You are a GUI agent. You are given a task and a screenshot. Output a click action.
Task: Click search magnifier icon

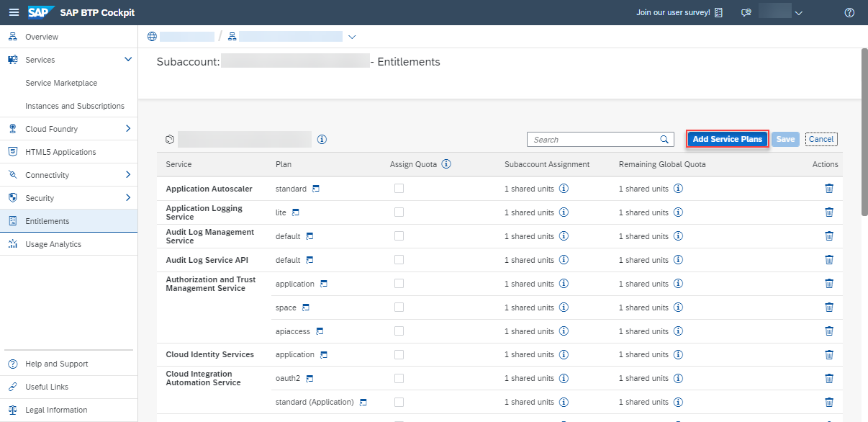664,140
